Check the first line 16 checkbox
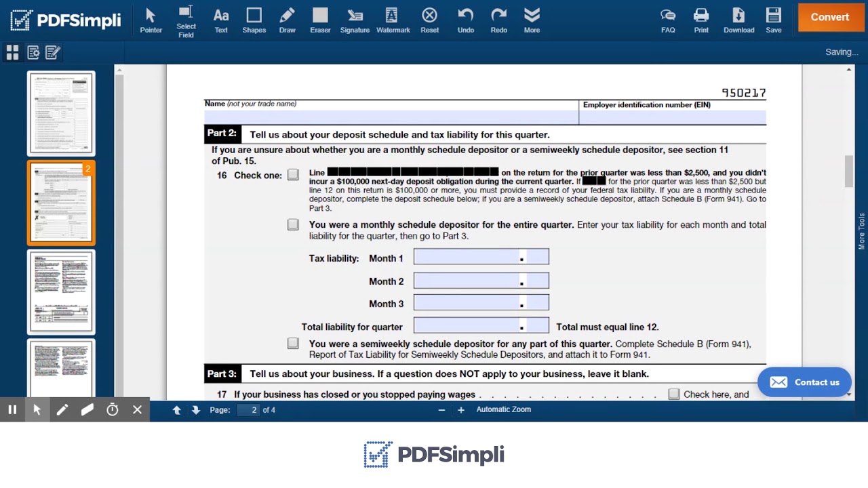This screenshot has height=488, width=868. (293, 175)
